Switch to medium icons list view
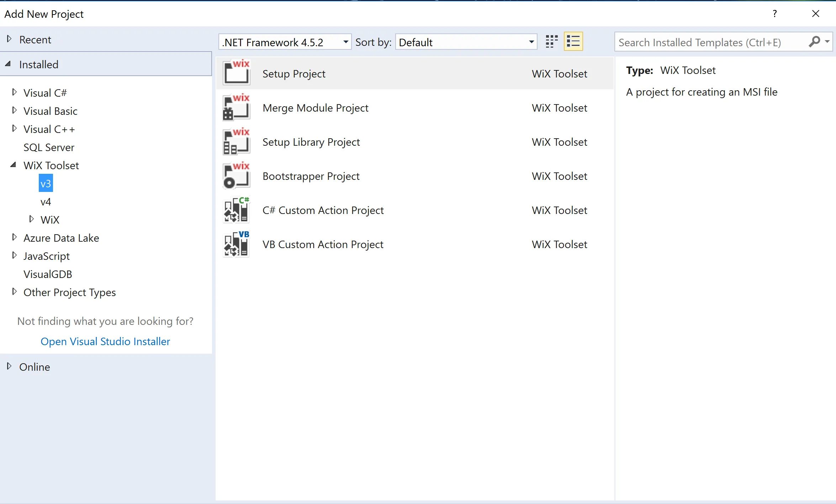 click(x=573, y=42)
